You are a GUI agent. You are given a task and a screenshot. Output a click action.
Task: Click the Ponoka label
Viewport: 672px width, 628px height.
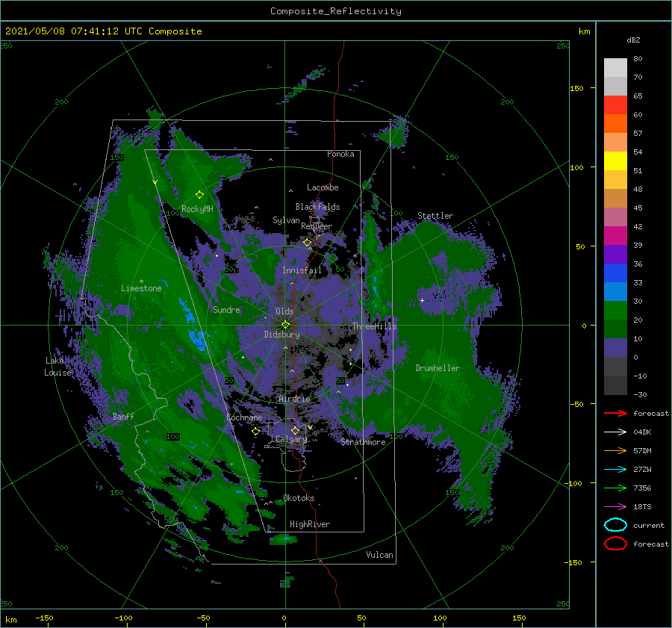coord(340,154)
